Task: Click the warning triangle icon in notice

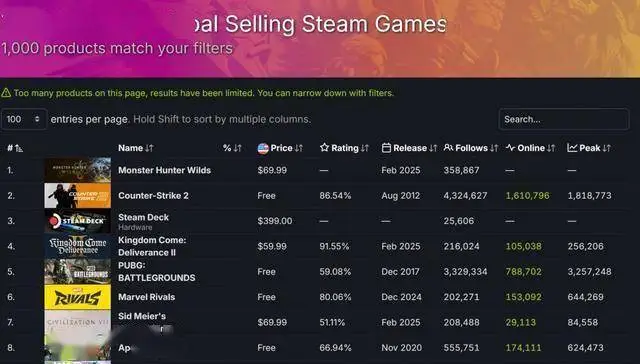Action: 6,93
